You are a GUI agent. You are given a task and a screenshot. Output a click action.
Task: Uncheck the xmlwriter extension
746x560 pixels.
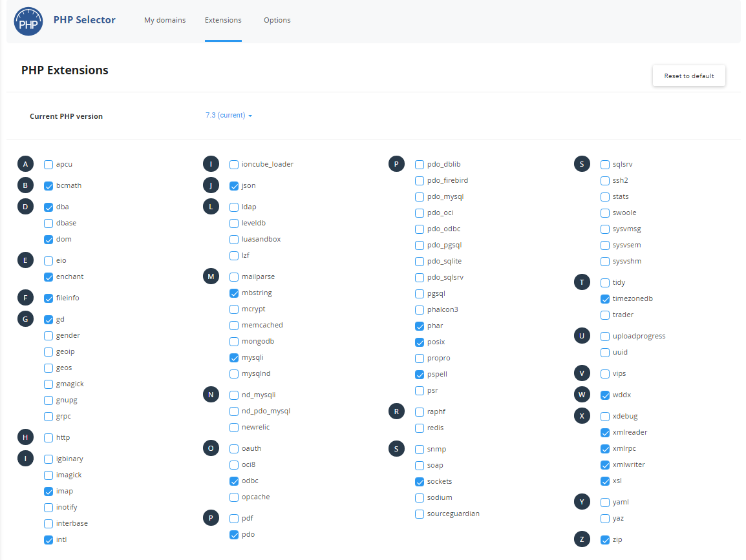pyautogui.click(x=605, y=465)
